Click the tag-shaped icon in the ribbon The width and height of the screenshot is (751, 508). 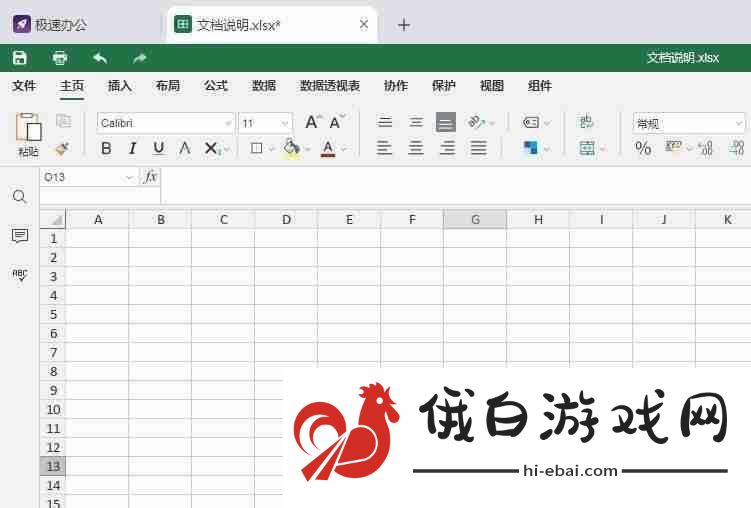tap(531, 123)
